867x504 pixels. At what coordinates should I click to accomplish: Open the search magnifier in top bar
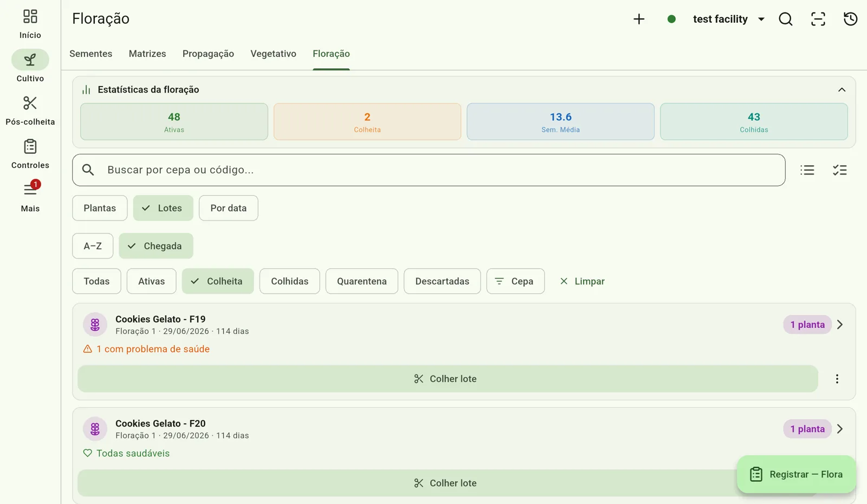tap(786, 19)
